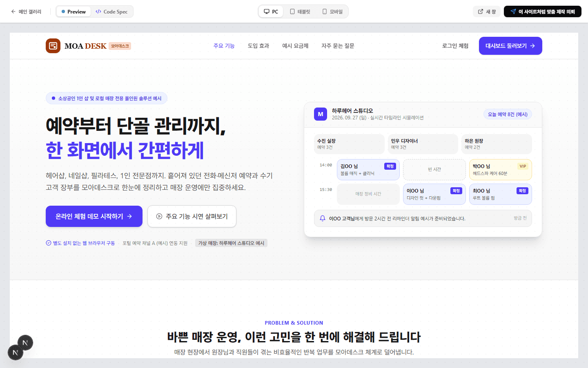Select the 하은 원장 staff column
Viewport: 588px width, 368px height.
tap(497, 144)
